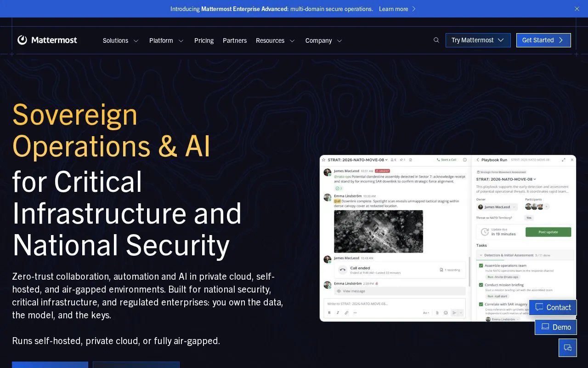Run the /call start command
Viewport: 588px width, 368px height.
[497, 296]
